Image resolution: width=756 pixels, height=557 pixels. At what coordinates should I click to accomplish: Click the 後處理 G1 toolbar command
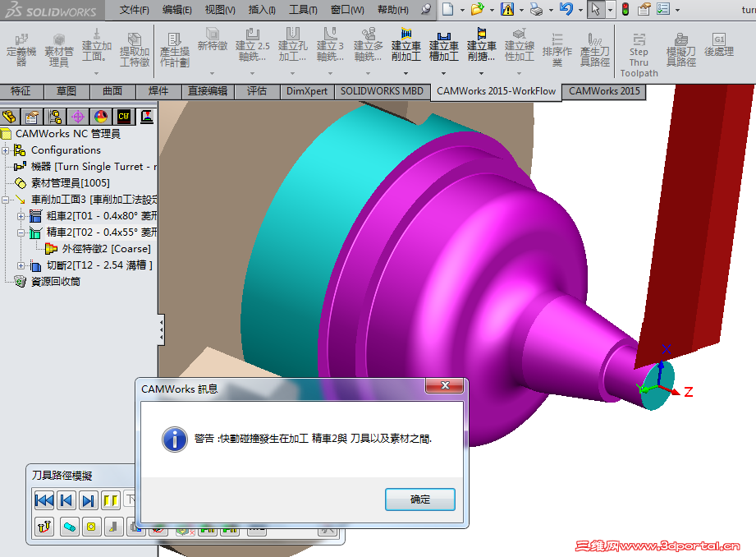point(719,46)
